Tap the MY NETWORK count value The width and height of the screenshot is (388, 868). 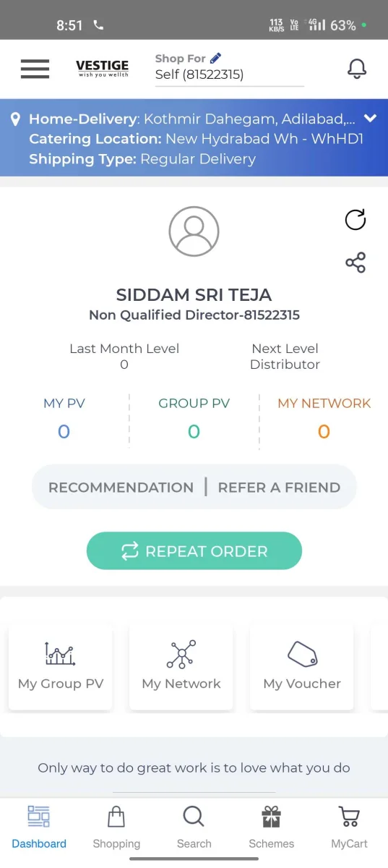pos(324,432)
